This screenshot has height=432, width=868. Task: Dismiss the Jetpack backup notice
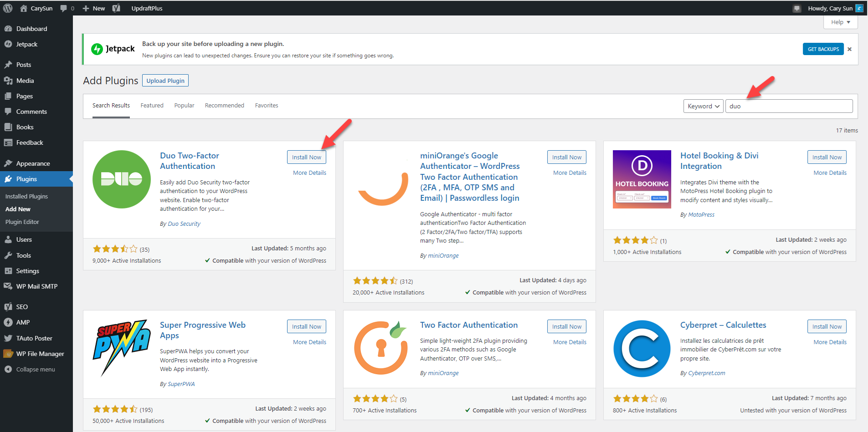click(849, 49)
